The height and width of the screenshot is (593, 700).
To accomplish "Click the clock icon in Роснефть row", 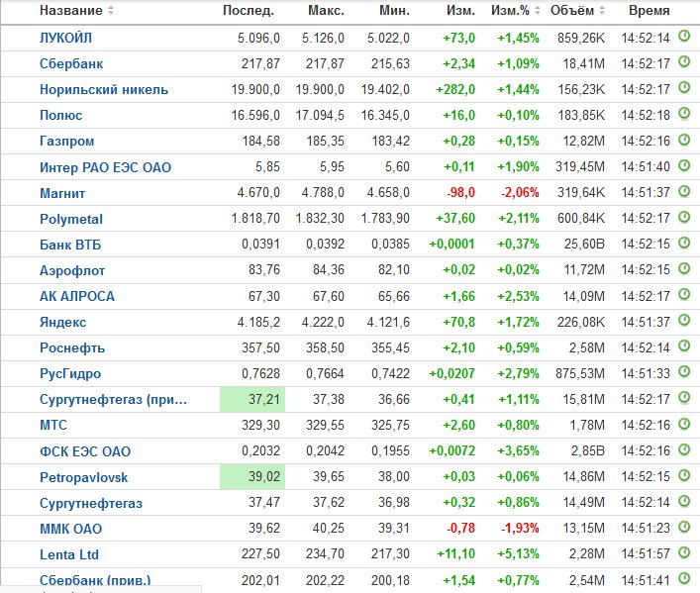I will (684, 346).
